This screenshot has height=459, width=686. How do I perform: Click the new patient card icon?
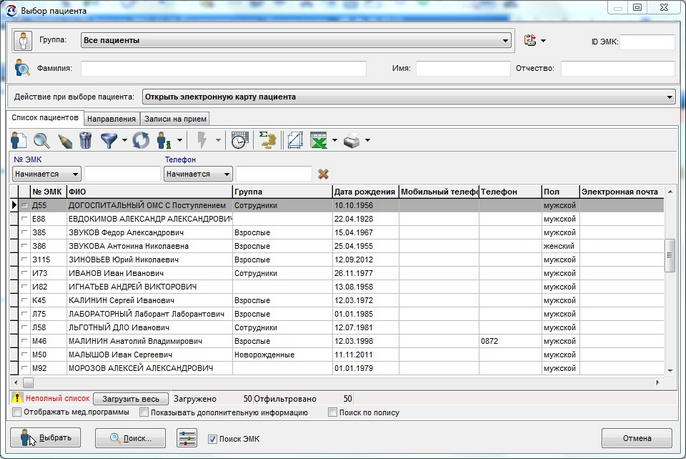(x=18, y=140)
